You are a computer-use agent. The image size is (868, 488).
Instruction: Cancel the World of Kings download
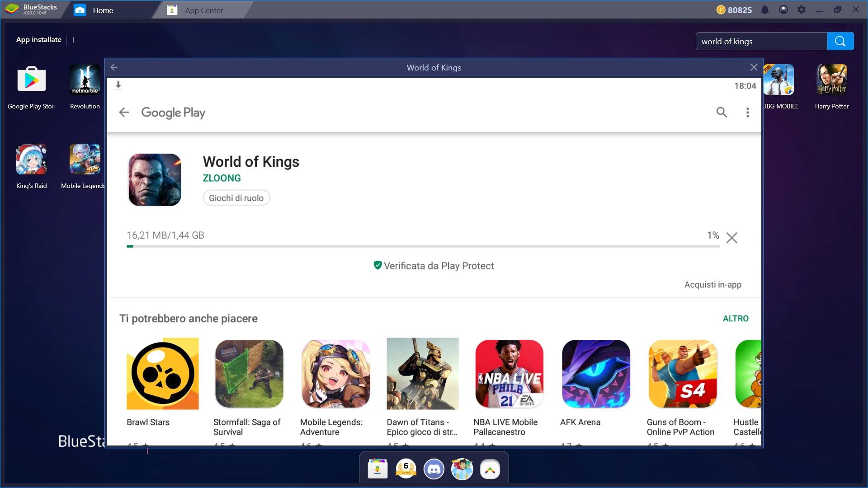[731, 238]
